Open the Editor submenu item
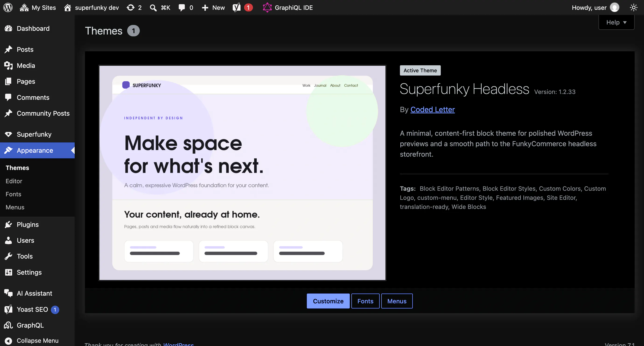The width and height of the screenshot is (644, 346). point(14,181)
